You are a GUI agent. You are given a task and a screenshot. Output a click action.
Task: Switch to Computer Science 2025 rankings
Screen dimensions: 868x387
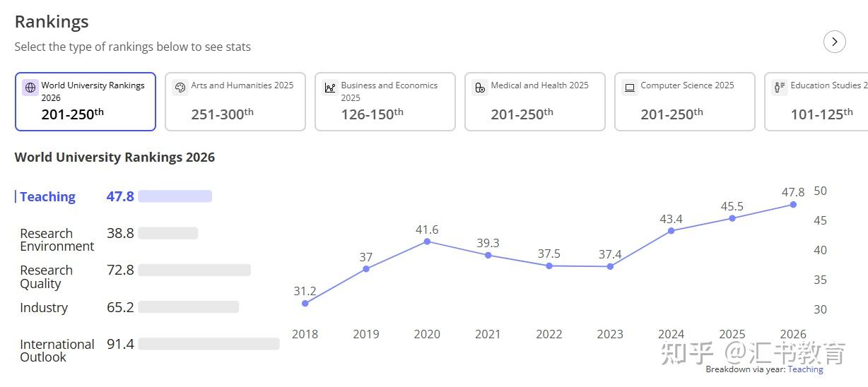tap(685, 102)
